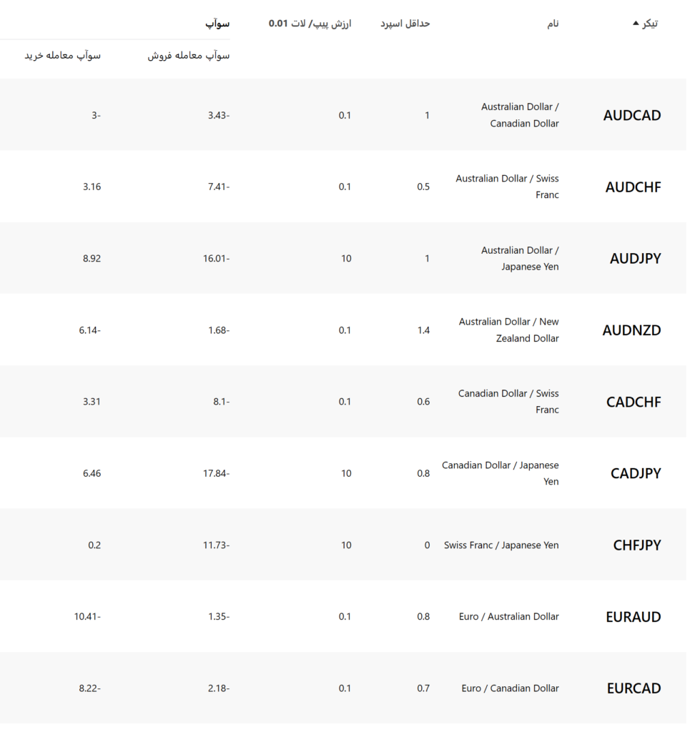Open the AUDCHF ticker
The width and height of the screenshot is (700, 732).
coord(634,187)
